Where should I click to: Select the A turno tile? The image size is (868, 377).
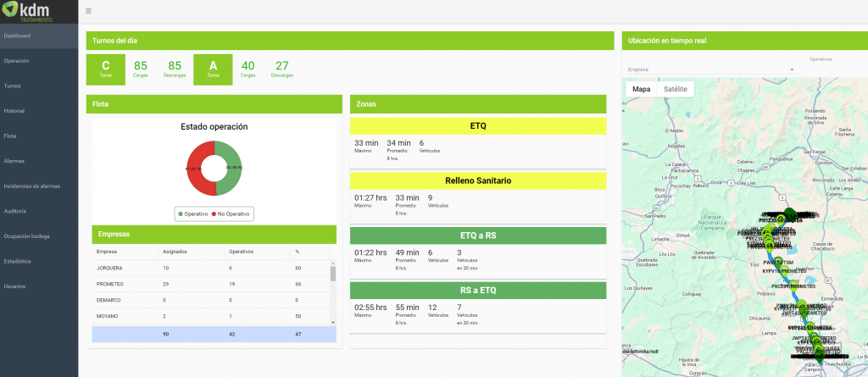click(213, 69)
